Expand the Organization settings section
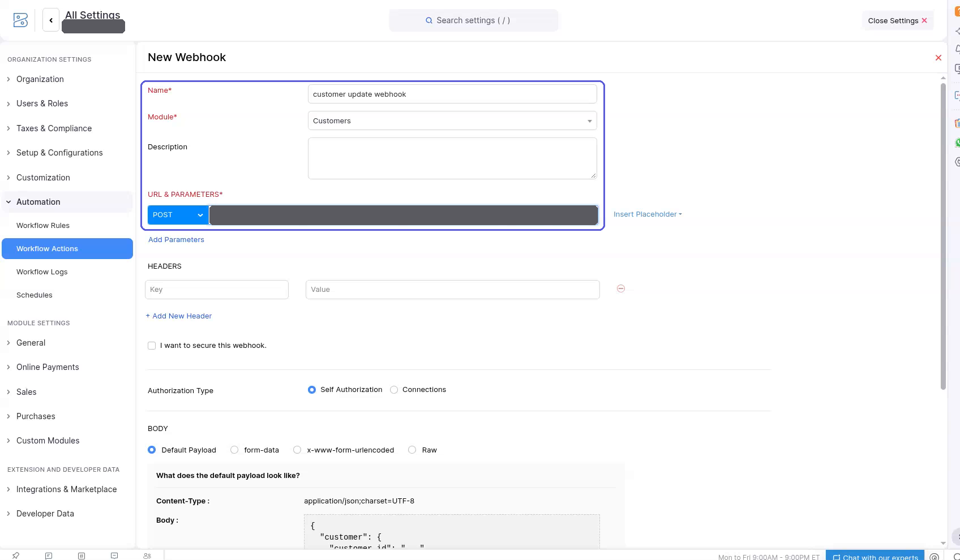The width and height of the screenshot is (960, 560). (x=40, y=79)
